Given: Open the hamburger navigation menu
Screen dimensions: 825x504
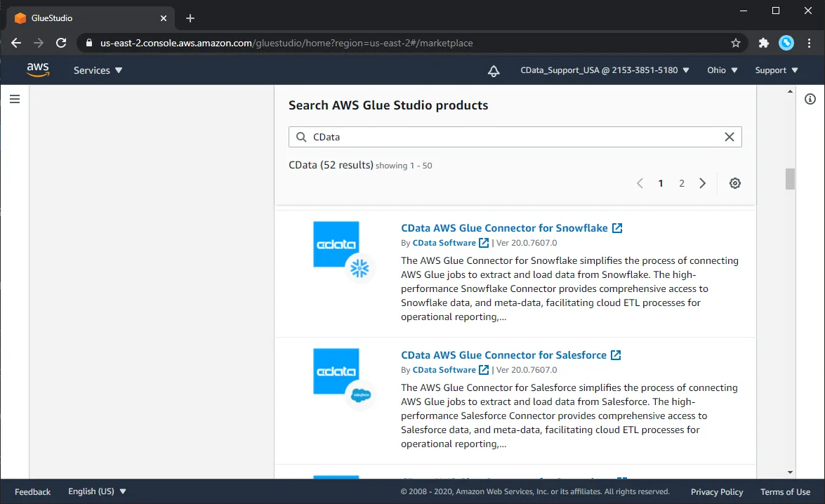Looking at the screenshot, I should pos(15,98).
